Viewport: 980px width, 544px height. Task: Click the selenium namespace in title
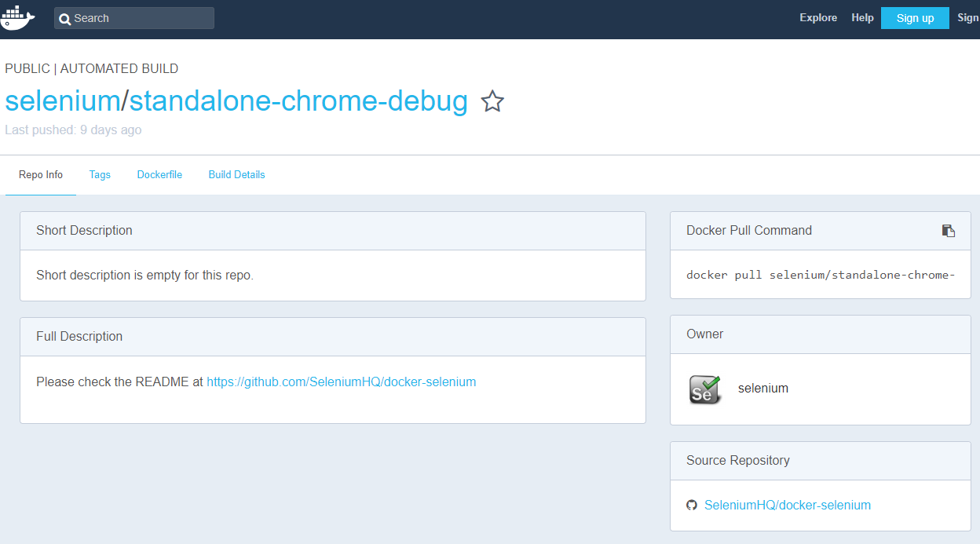62,101
